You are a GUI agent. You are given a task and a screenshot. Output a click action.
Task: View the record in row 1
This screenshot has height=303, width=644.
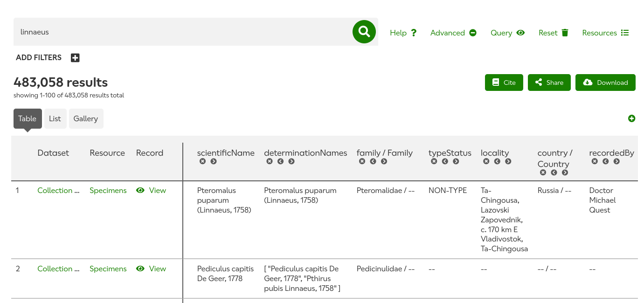[x=151, y=190]
